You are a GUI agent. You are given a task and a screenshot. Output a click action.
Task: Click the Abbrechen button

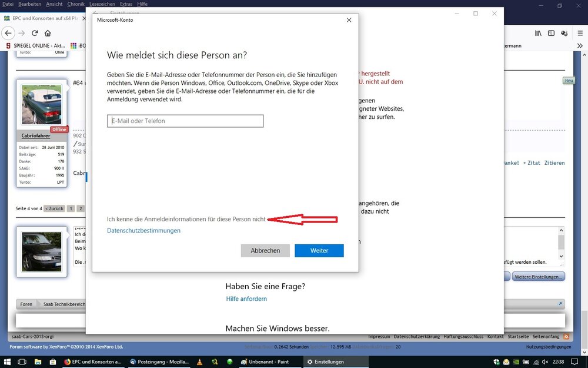265,250
